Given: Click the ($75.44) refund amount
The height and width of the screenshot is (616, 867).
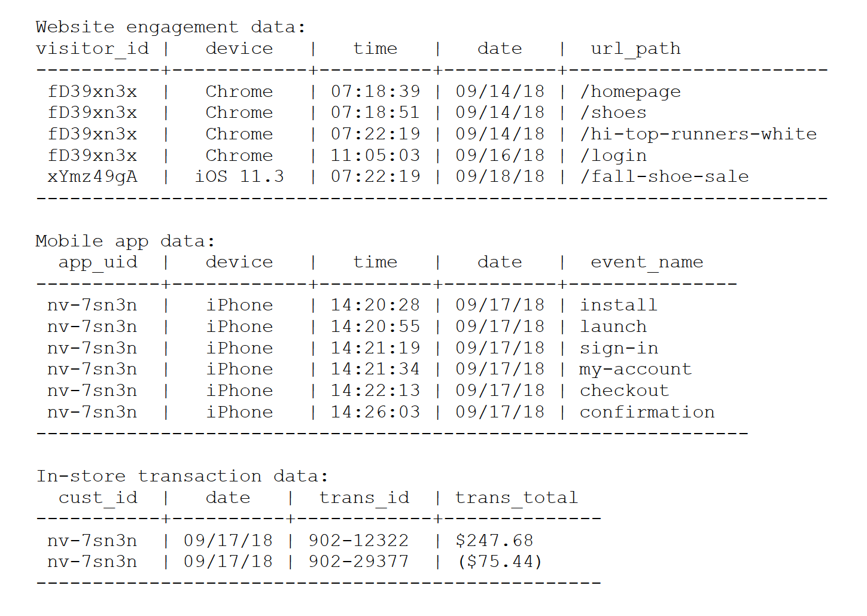Looking at the screenshot, I should pyautogui.click(x=500, y=562).
